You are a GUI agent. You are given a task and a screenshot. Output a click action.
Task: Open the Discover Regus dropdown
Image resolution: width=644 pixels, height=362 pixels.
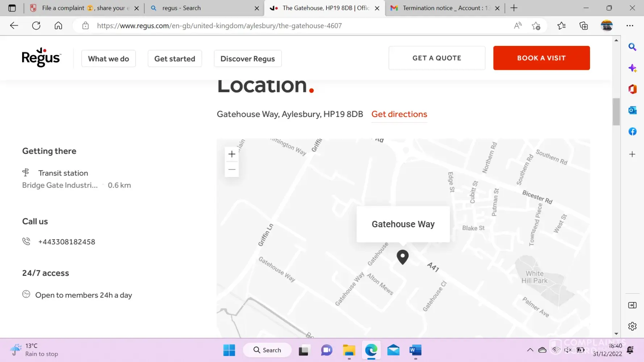click(x=247, y=59)
